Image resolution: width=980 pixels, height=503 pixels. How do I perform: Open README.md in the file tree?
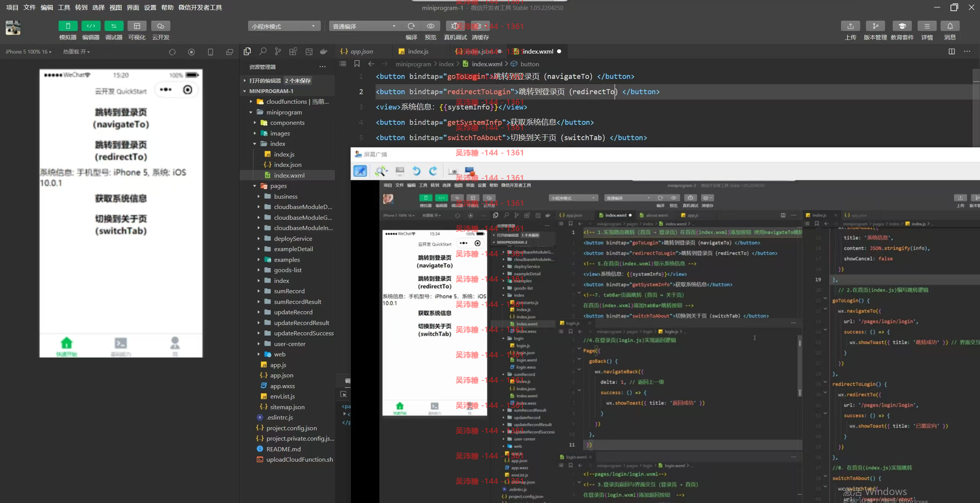pos(287,449)
